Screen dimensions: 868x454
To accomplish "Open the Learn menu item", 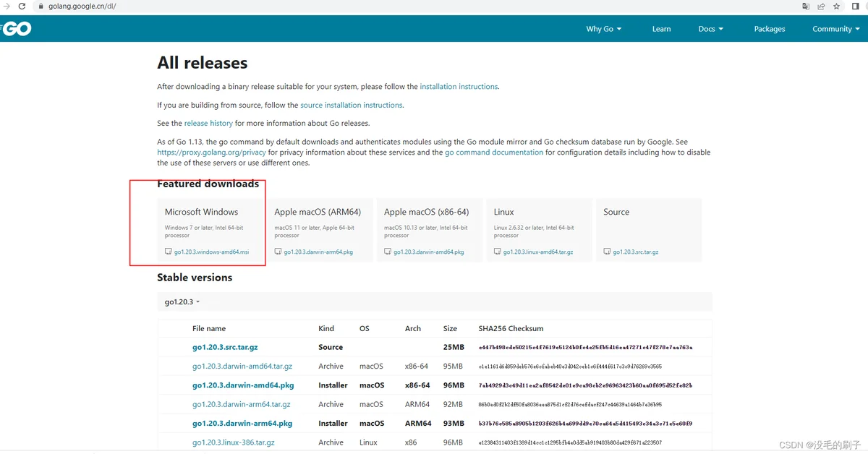I will (x=661, y=29).
